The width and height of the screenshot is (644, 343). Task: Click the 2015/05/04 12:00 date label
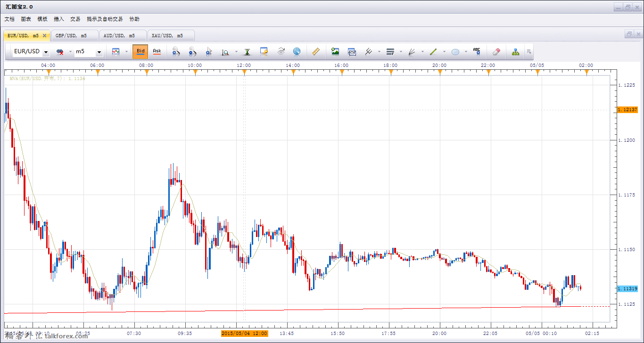[245, 333]
